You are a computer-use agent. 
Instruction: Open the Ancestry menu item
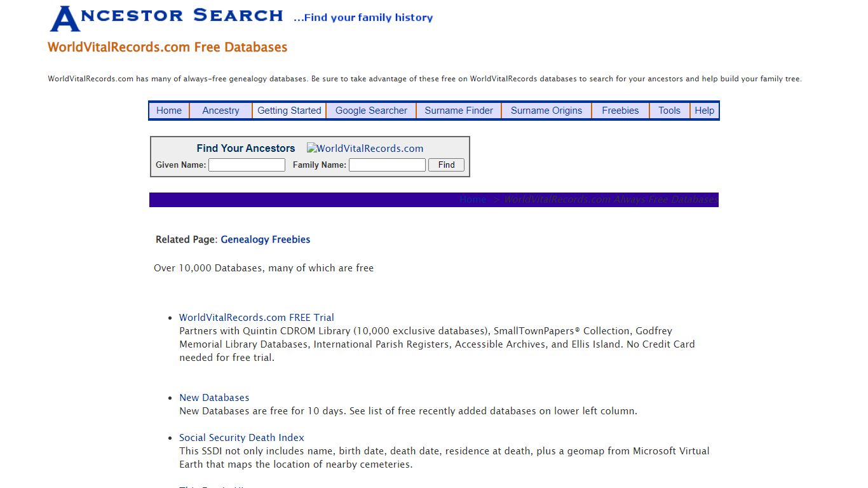220,111
